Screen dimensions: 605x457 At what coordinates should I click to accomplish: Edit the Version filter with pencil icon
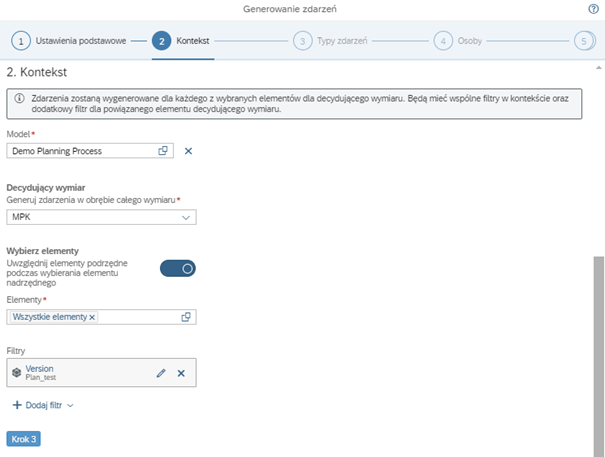(161, 373)
